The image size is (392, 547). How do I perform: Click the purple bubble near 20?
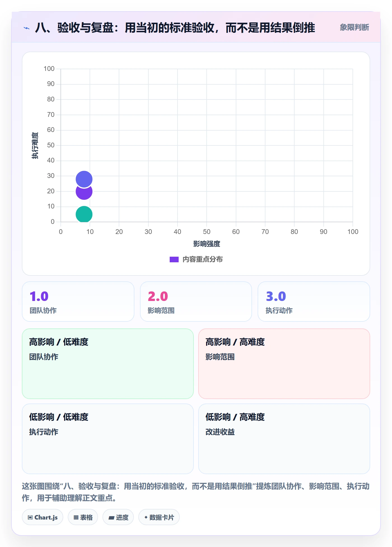click(x=84, y=193)
